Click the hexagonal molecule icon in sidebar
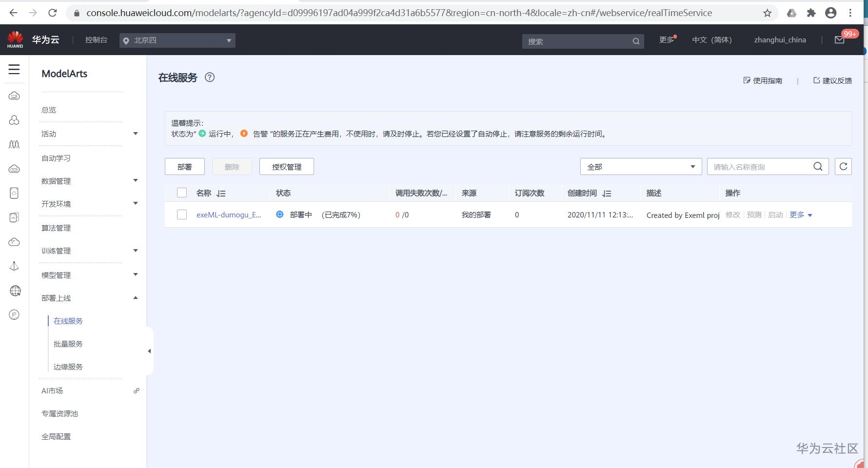The image size is (868, 468). pos(14,120)
